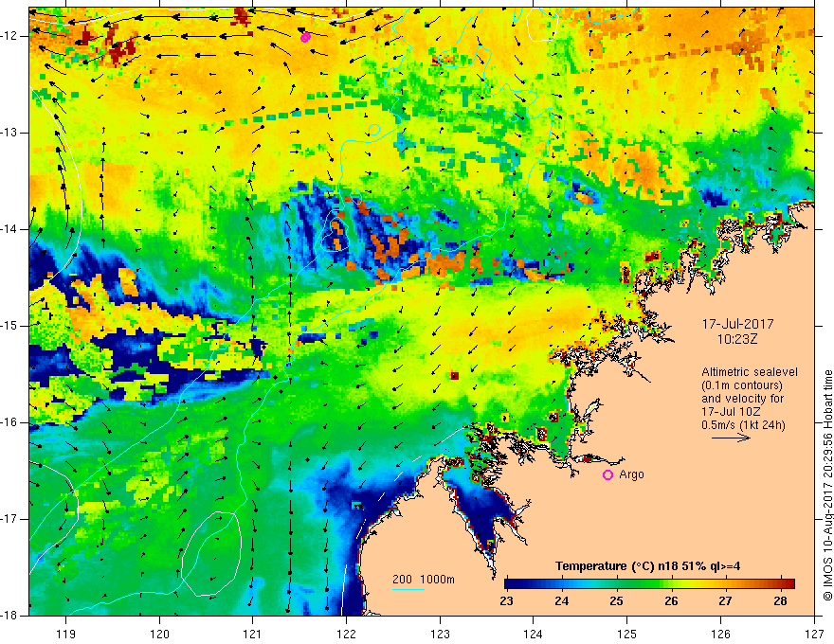Click the "123" longitude axis label
Screen dimensions: 834x644
point(440,634)
